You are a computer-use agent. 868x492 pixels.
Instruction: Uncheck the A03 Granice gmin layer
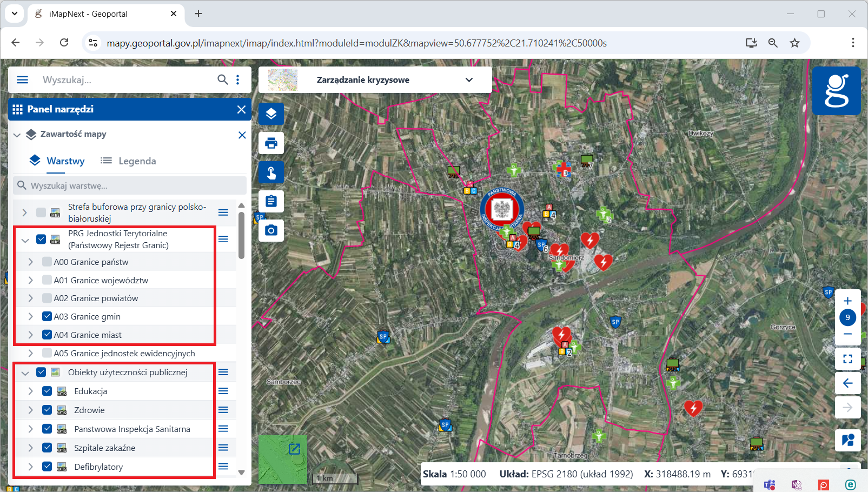[47, 316]
